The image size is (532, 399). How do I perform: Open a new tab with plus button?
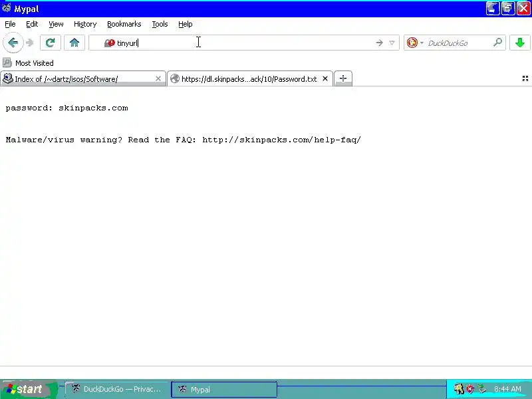point(343,78)
